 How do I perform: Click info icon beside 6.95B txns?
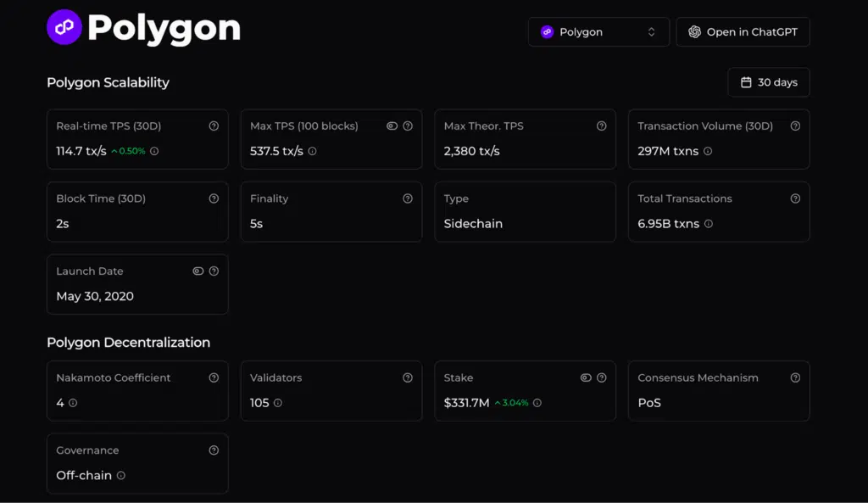tap(709, 224)
